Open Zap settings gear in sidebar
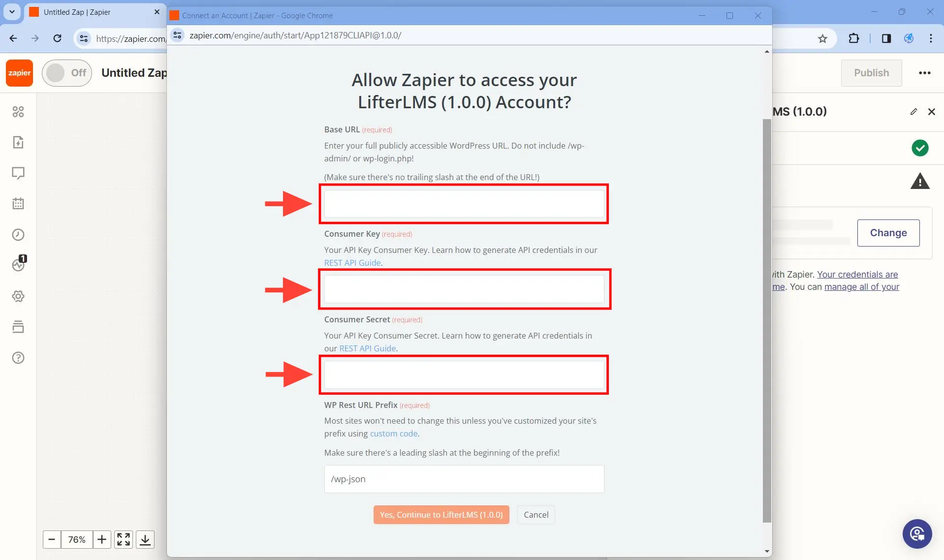This screenshot has width=944, height=560. pyautogui.click(x=18, y=296)
